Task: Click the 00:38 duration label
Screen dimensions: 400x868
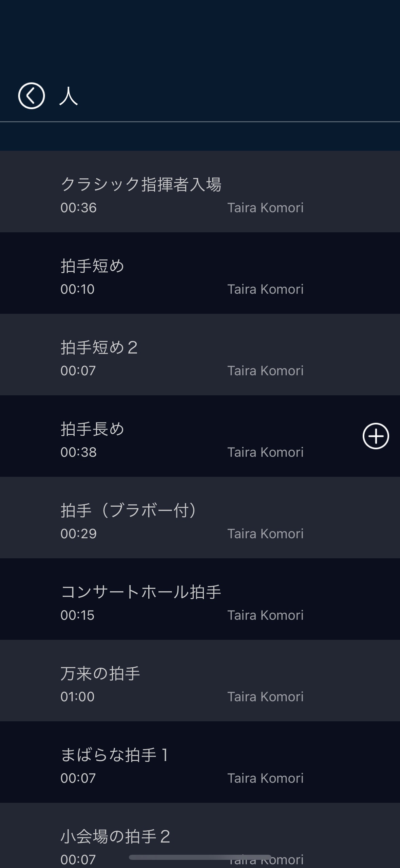Action: pos(78,452)
